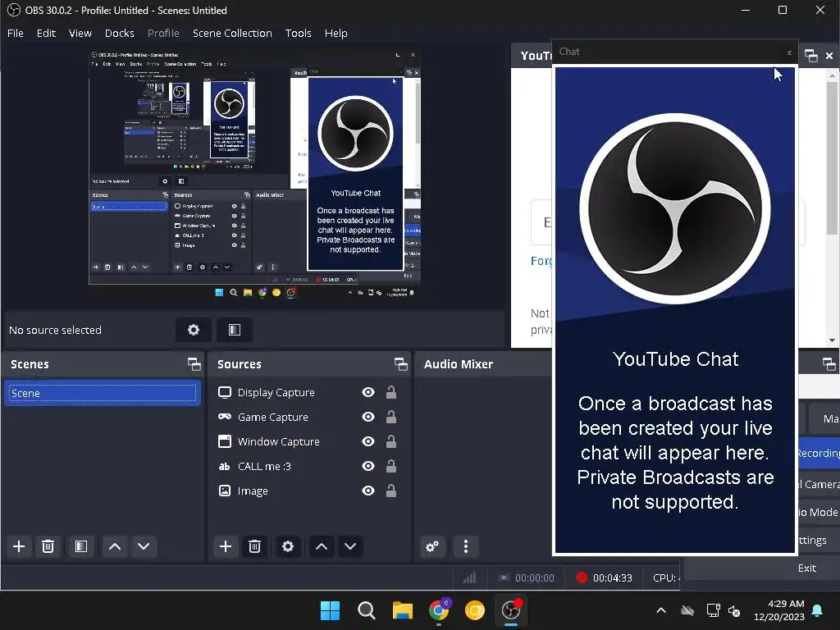Lock the Game Capture source
Image resolution: width=840 pixels, height=630 pixels.
tap(391, 417)
